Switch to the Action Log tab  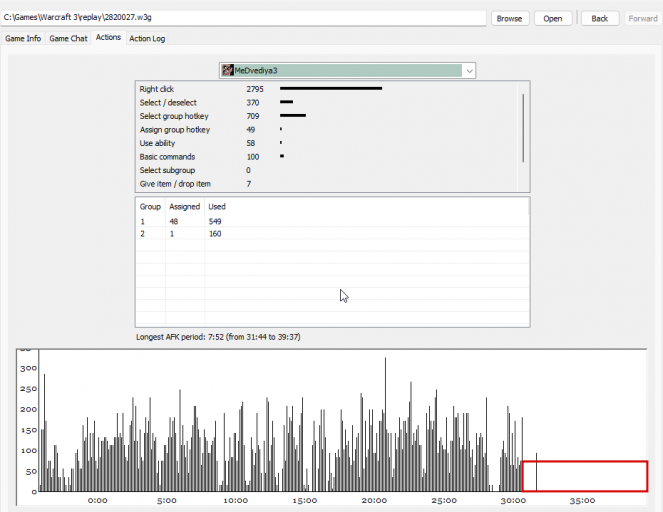point(147,38)
